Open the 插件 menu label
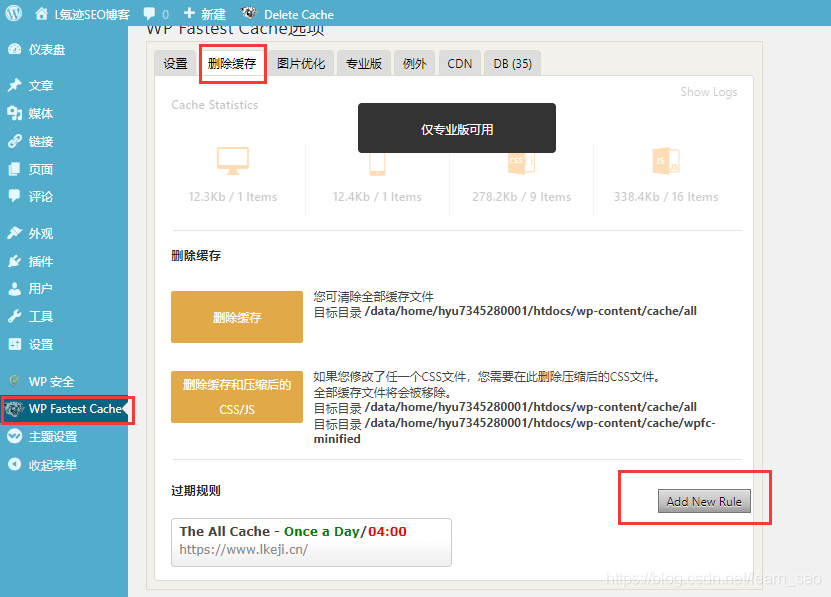The image size is (831, 597). 41,261
